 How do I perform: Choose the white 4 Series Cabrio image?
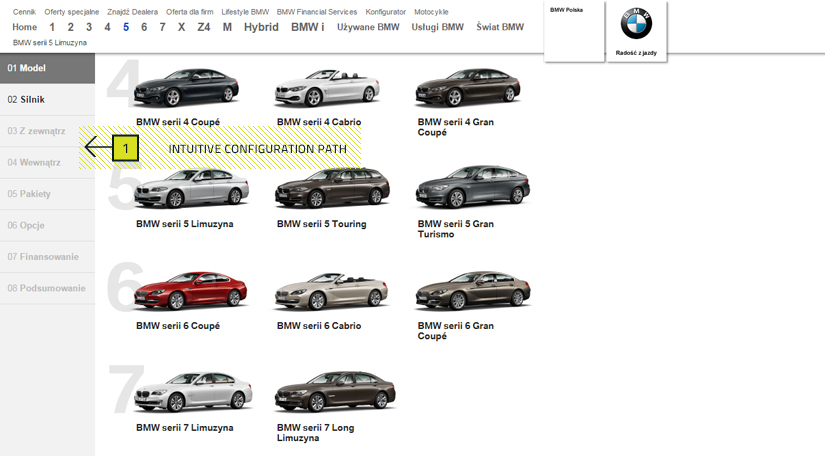[327, 87]
